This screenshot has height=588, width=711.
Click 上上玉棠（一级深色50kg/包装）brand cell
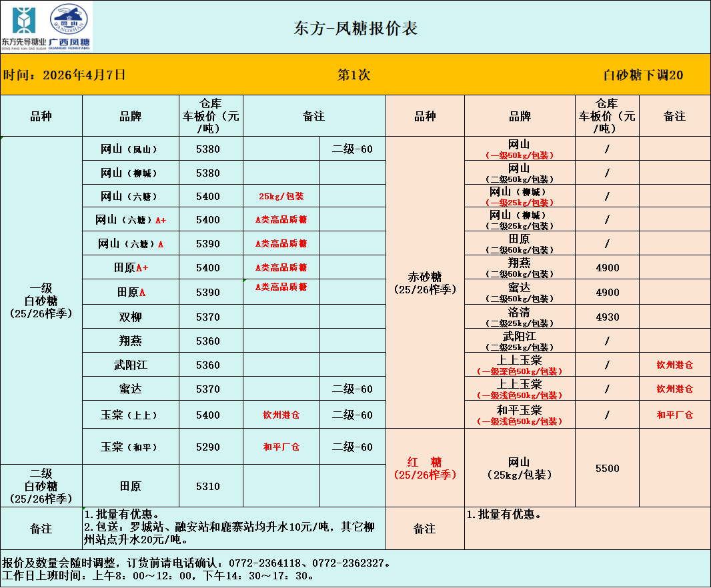520,365
